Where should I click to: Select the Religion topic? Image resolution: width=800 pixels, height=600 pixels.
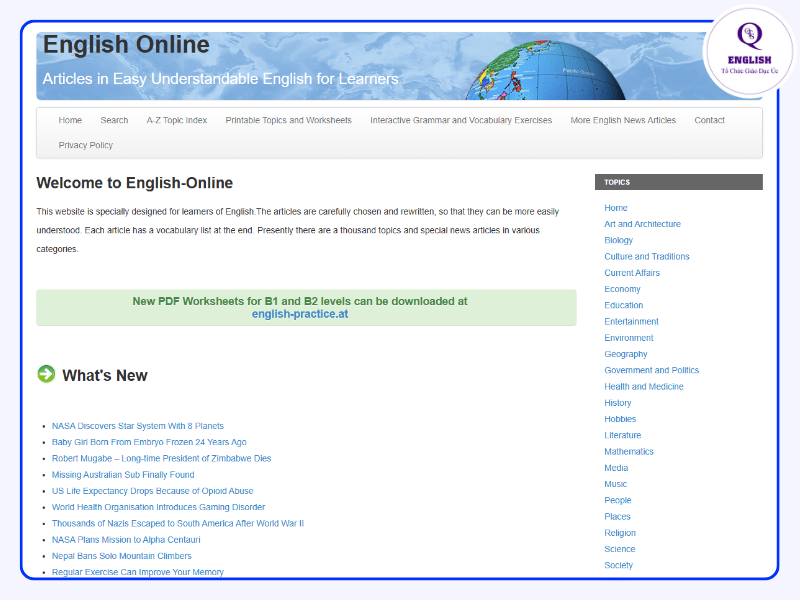[620, 533]
